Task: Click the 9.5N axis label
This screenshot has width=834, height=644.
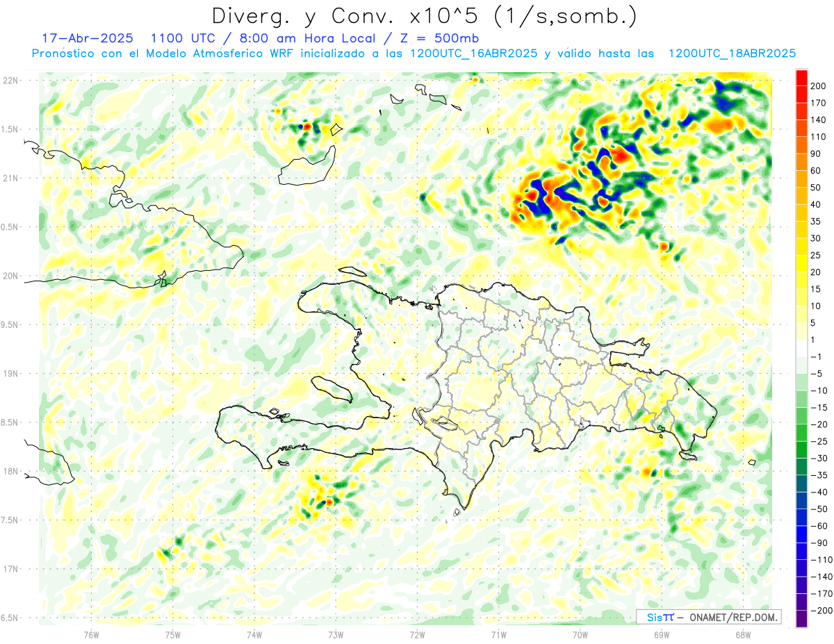Action: point(10,324)
